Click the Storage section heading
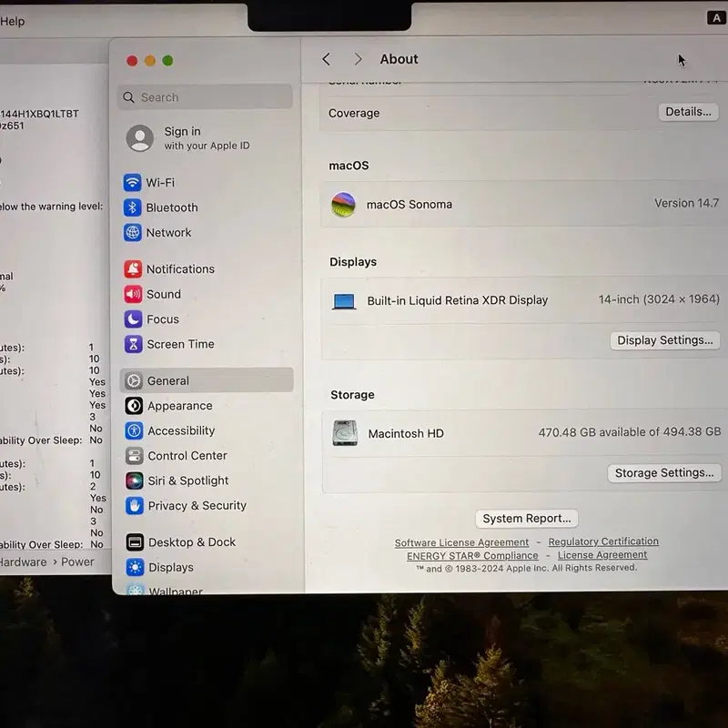Image resolution: width=728 pixels, height=728 pixels. click(x=352, y=395)
